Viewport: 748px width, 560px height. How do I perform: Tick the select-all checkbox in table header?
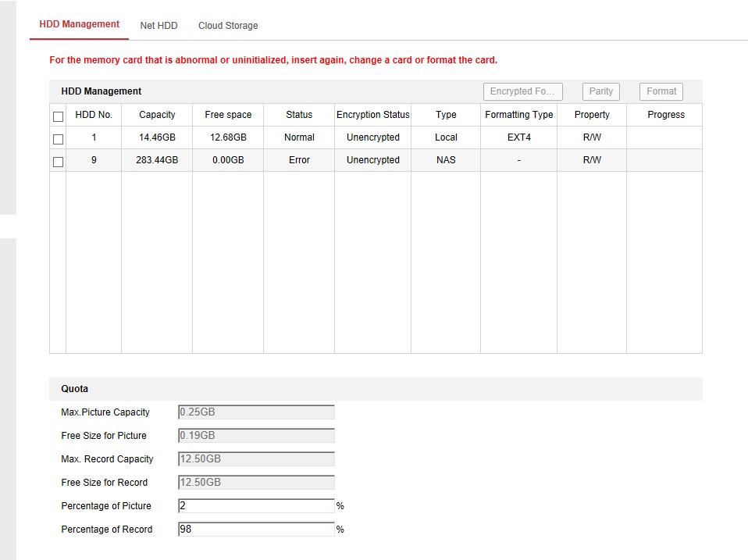click(x=58, y=116)
